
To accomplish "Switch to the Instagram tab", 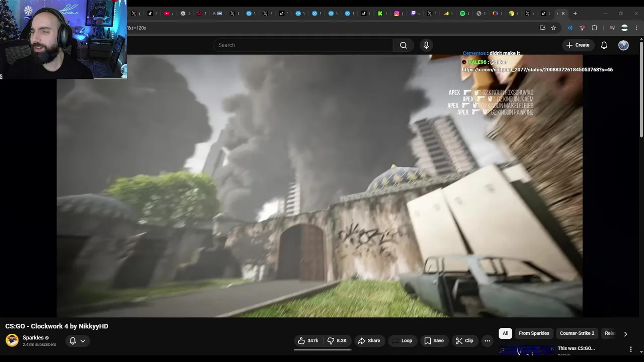I will point(397,14).
